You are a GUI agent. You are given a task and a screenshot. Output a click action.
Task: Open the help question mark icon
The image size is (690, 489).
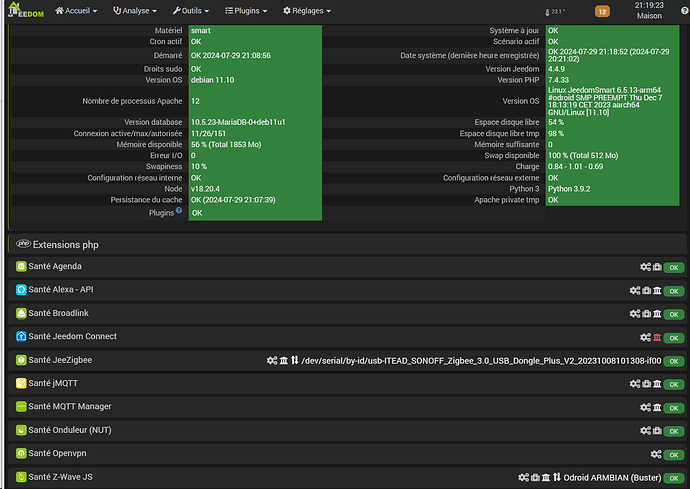[x=685, y=11]
